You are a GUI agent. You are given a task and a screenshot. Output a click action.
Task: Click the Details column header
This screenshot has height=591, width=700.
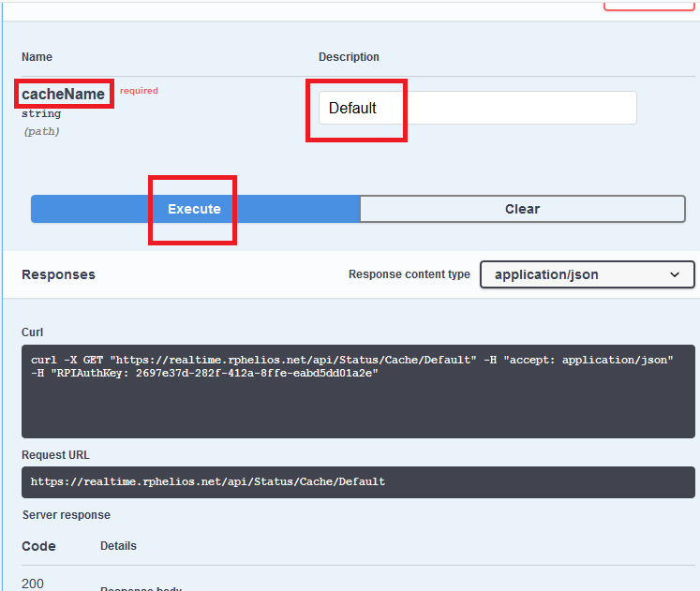click(118, 546)
